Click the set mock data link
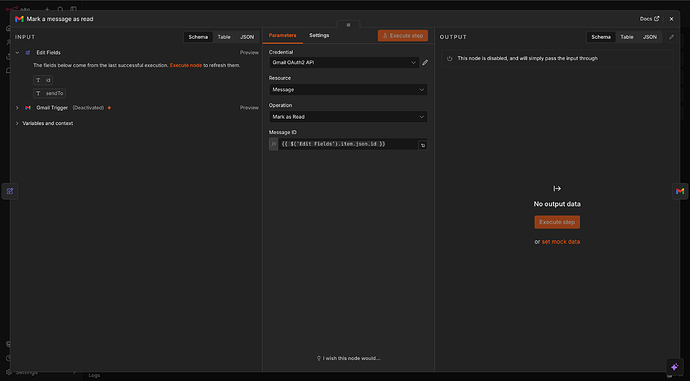690x381 pixels. click(561, 242)
